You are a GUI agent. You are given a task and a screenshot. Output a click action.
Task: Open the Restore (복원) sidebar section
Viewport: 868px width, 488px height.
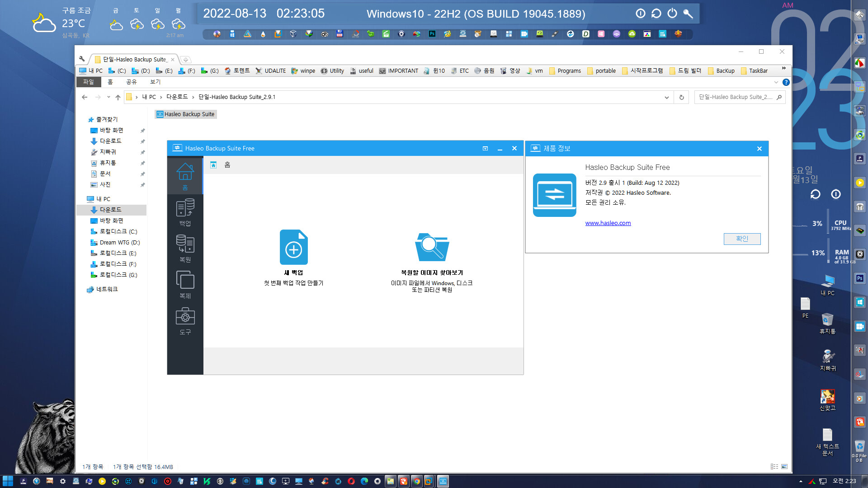coord(185,249)
